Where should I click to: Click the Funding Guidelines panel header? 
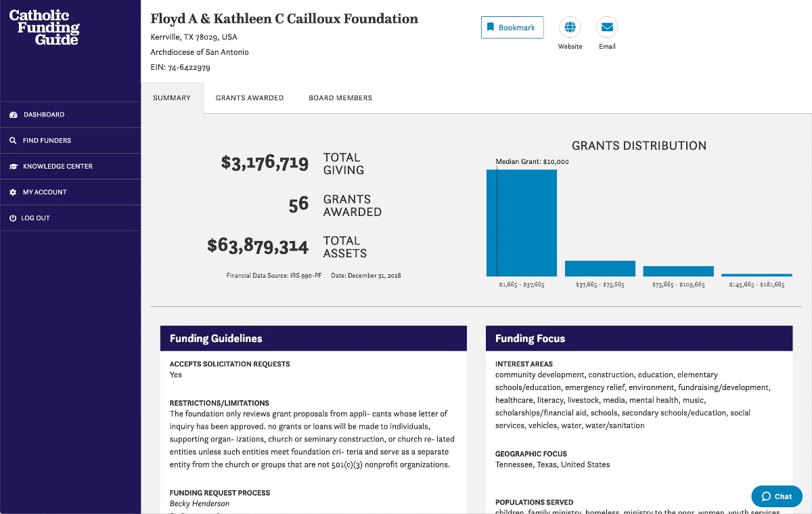pyautogui.click(x=313, y=338)
